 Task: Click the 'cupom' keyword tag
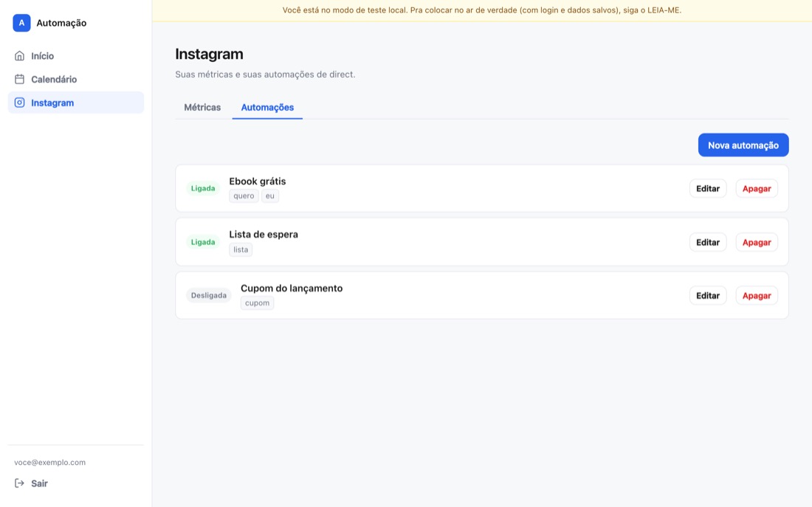click(x=258, y=303)
